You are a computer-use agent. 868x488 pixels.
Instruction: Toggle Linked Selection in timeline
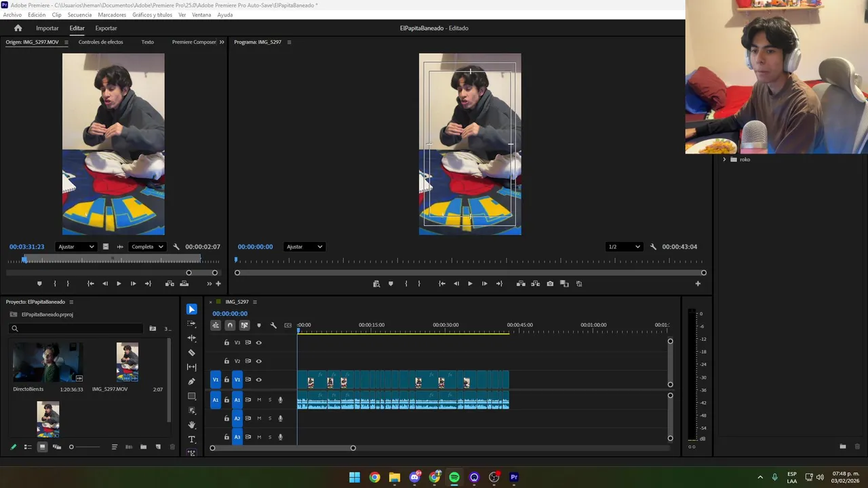244,325
